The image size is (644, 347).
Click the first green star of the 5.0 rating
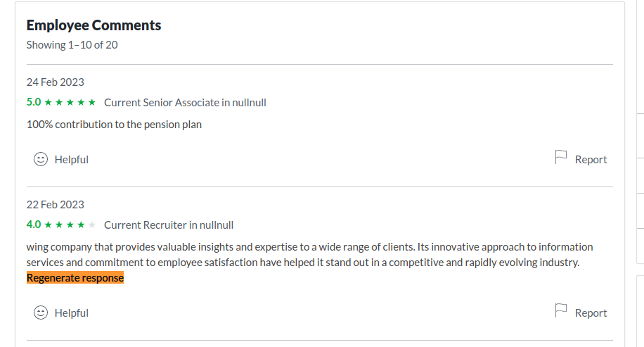(x=48, y=103)
